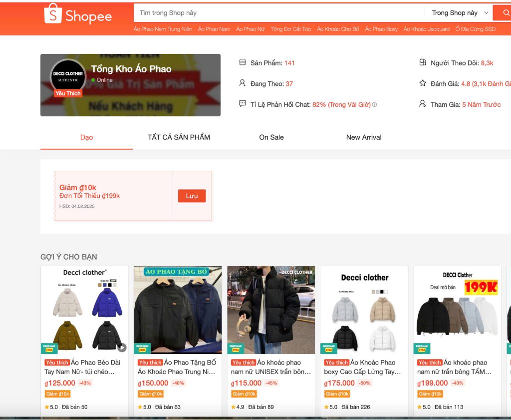This screenshot has width=511, height=420.
Task: Click the Ổ Đĩa Cứng SSD suggestion link
Action: pyautogui.click(x=476, y=29)
